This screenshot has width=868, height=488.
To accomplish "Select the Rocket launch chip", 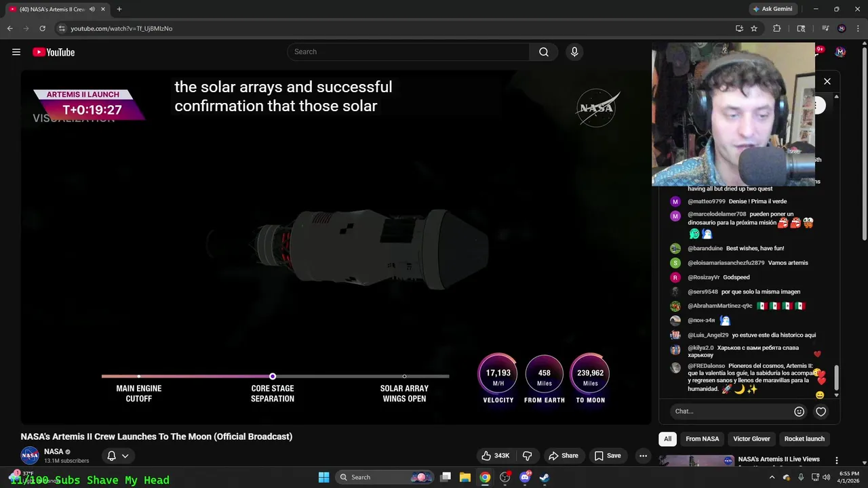I will click(804, 439).
